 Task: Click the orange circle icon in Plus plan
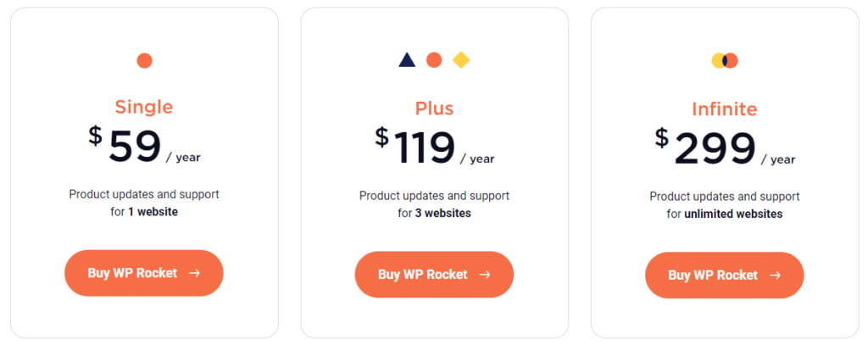(434, 60)
